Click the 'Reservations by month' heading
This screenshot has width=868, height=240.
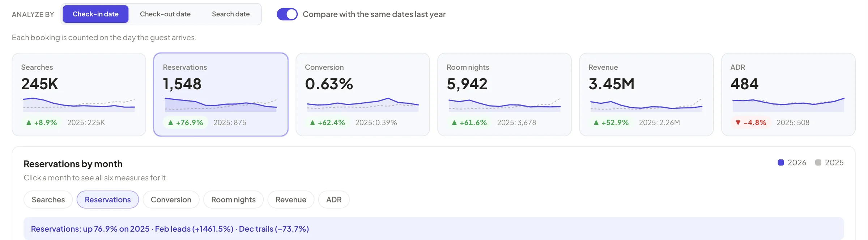pos(73,164)
